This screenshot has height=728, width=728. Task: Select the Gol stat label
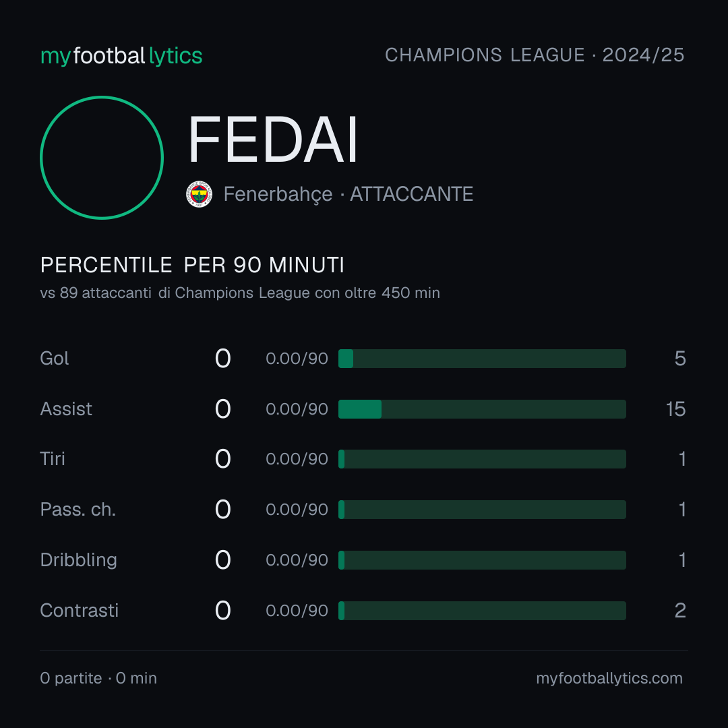[x=55, y=359]
